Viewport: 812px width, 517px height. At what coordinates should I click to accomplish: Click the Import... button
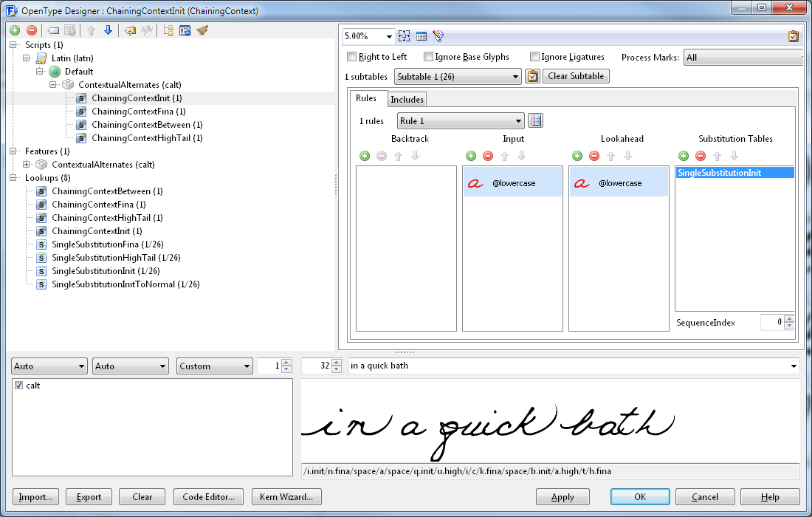(x=35, y=497)
